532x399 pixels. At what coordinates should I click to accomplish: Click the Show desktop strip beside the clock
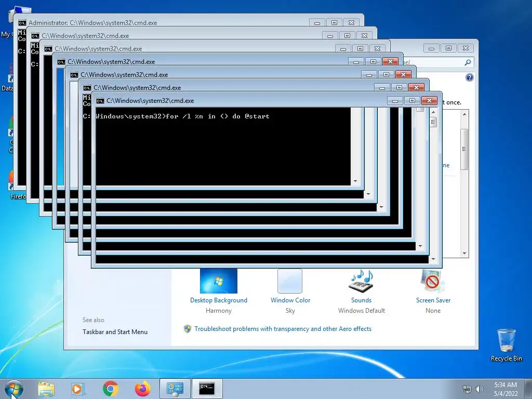click(x=529, y=389)
